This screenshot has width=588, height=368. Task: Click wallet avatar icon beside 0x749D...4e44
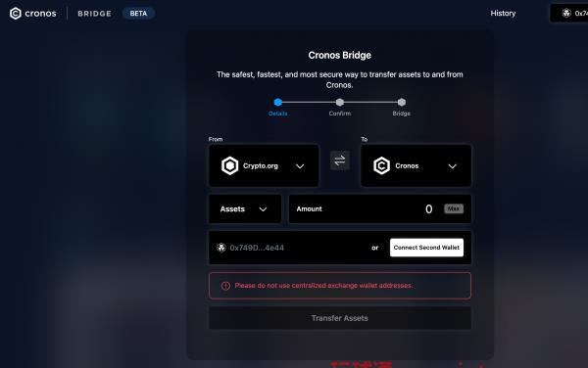[x=221, y=248]
